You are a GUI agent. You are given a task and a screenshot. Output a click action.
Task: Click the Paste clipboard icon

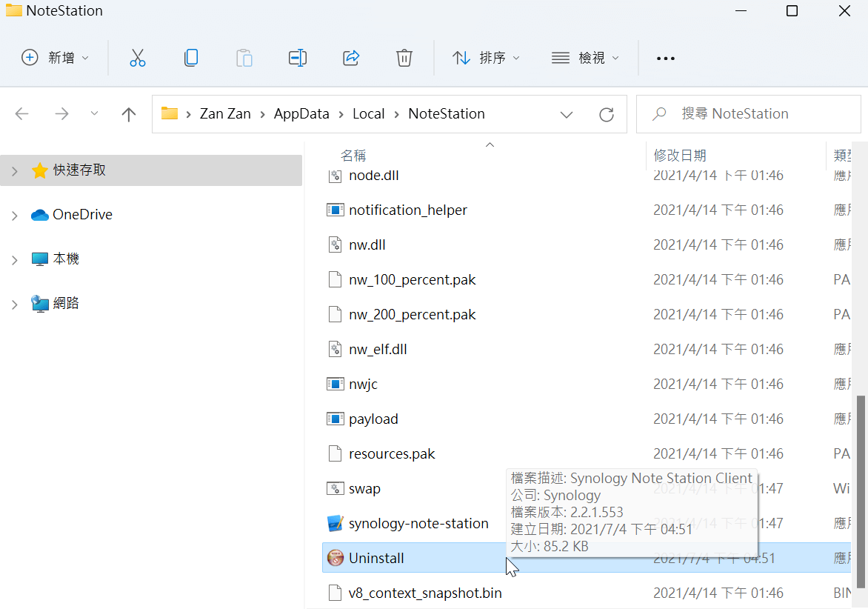click(244, 58)
